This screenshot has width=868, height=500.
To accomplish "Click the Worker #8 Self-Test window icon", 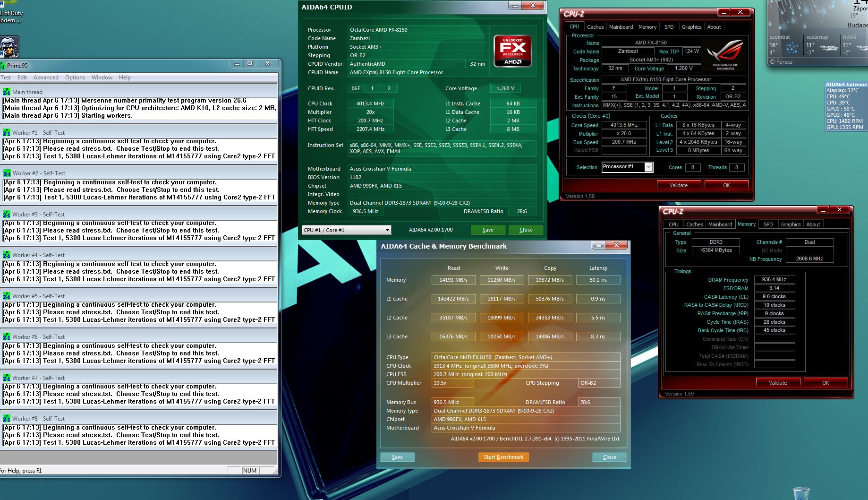I will tap(7, 419).
